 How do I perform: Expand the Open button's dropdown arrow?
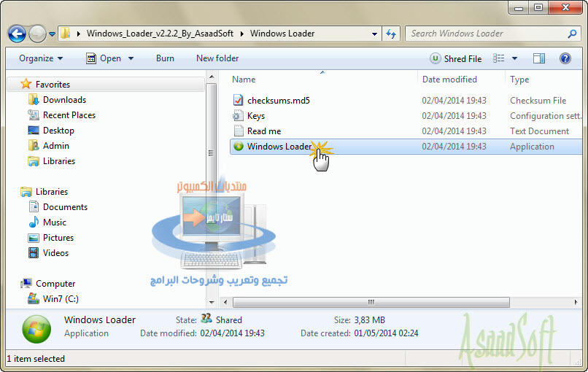coord(131,58)
